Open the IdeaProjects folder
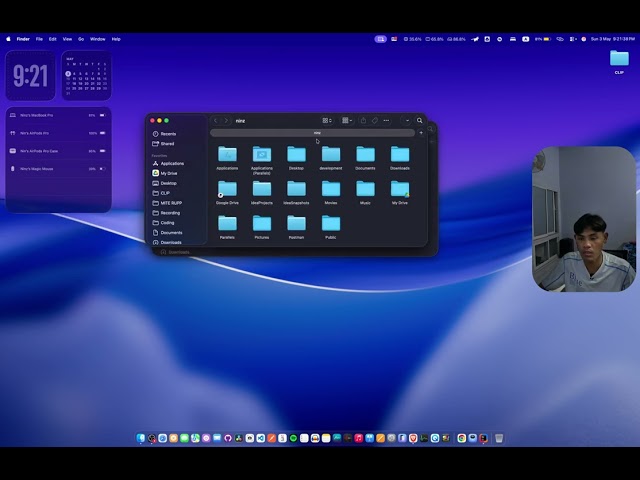 pos(262,192)
